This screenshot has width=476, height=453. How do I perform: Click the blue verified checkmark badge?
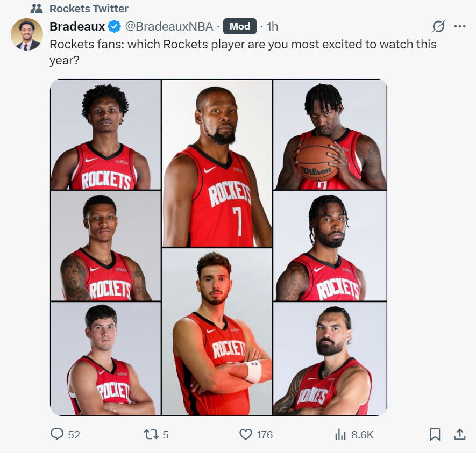(x=114, y=26)
